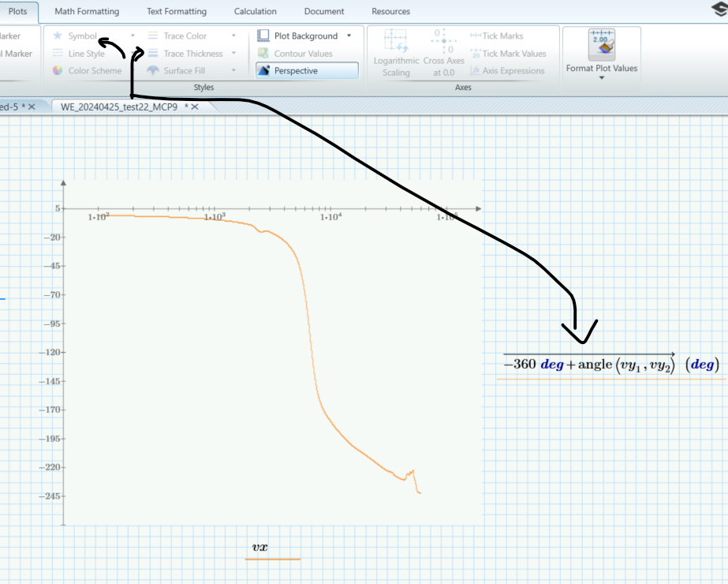Switch to the Math Formatting ribbon tab

click(x=85, y=11)
